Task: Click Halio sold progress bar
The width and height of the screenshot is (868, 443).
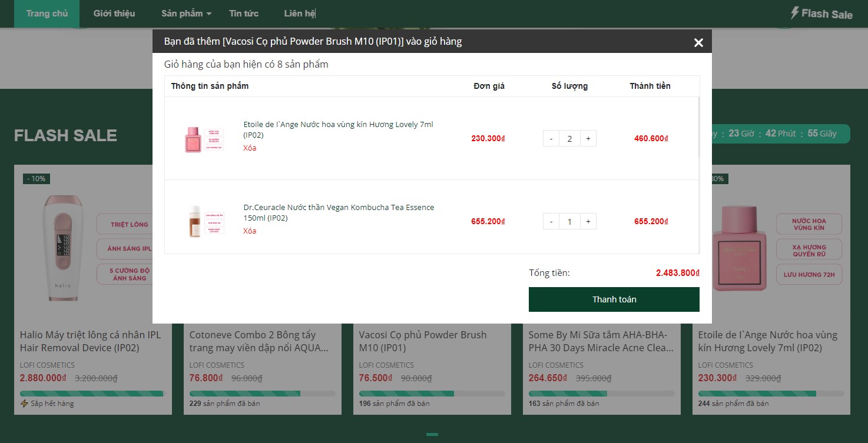Action: point(93,394)
